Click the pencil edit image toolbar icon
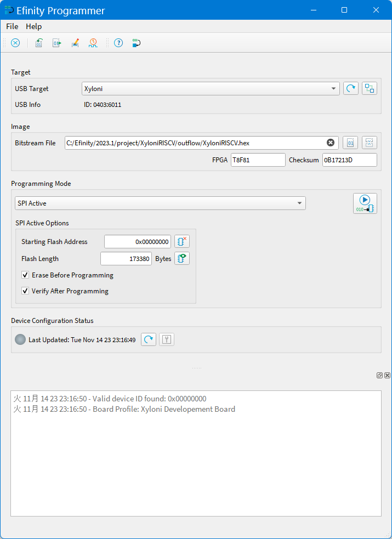Image resolution: width=392 pixels, height=539 pixels. pyautogui.click(x=75, y=43)
